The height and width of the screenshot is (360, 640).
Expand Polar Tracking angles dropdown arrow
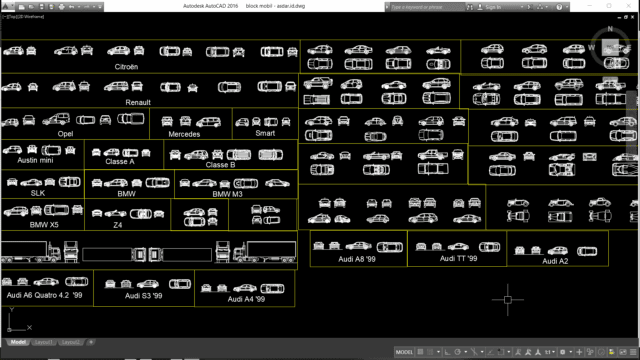[x=466, y=352]
